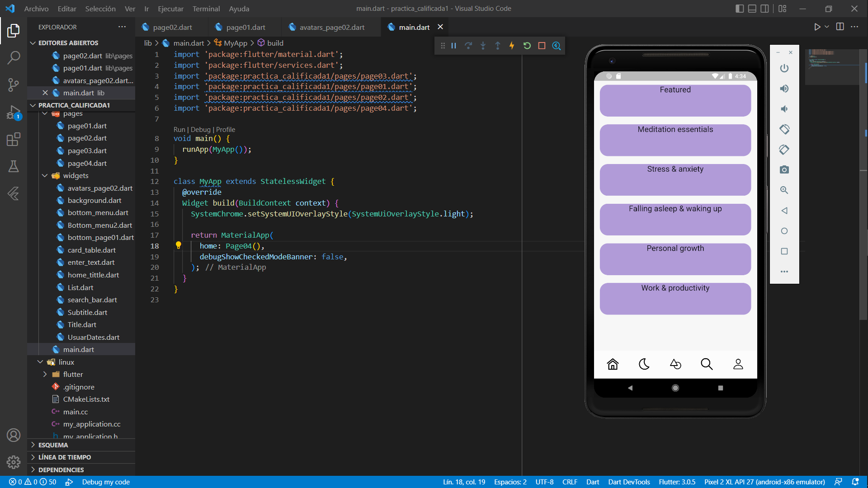Open the Widget Inspector magnifier icon
The height and width of the screenshot is (488, 868).
tap(557, 45)
